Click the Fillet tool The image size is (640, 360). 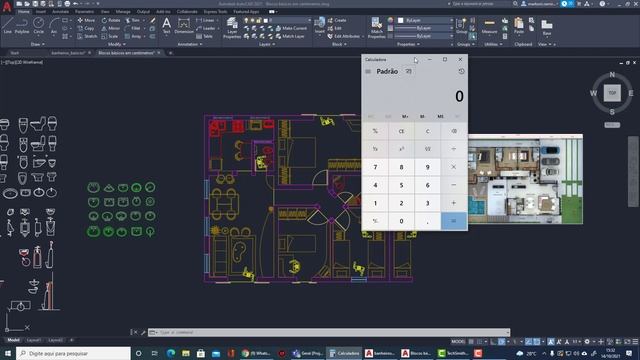point(133,28)
